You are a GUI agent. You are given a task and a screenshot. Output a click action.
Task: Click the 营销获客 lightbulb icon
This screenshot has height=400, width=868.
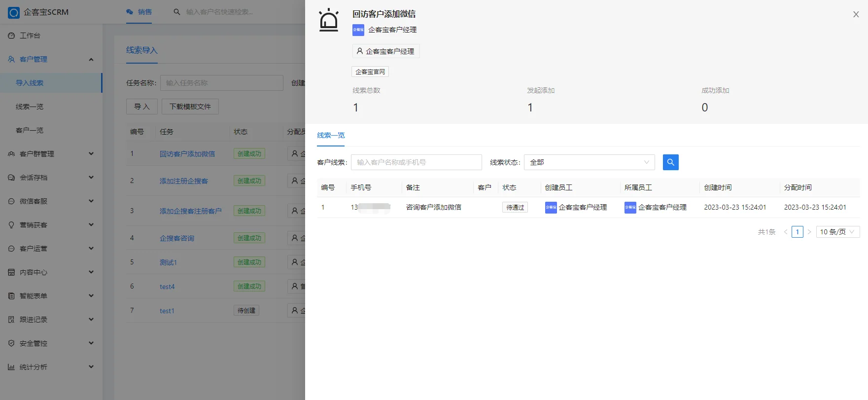pos(11,225)
